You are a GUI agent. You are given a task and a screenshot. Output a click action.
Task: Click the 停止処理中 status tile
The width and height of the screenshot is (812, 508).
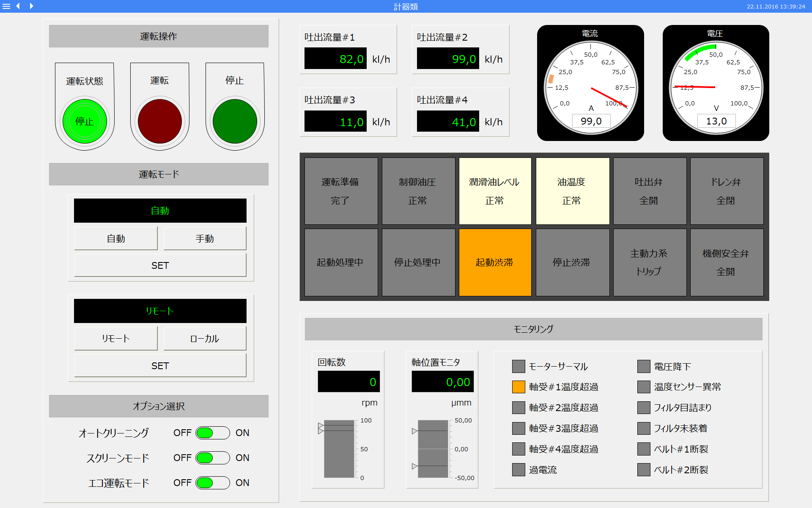point(418,262)
